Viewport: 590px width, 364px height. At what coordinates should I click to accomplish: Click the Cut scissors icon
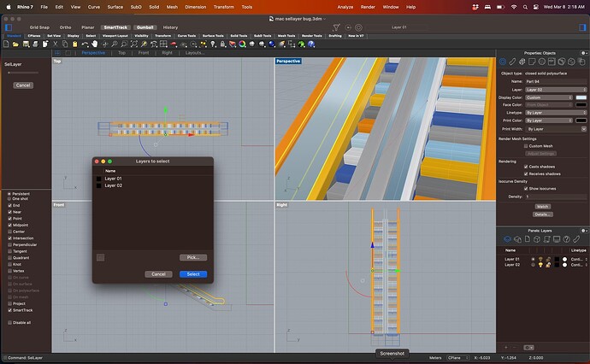(56, 44)
